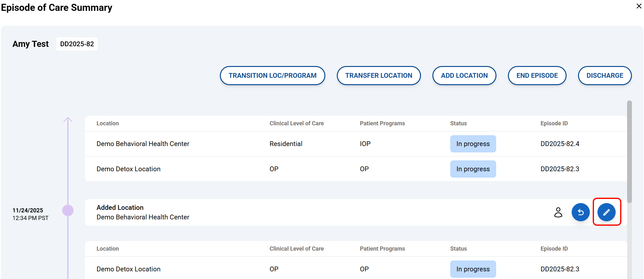Click the Added Location event title
The image size is (644, 279).
(120, 208)
